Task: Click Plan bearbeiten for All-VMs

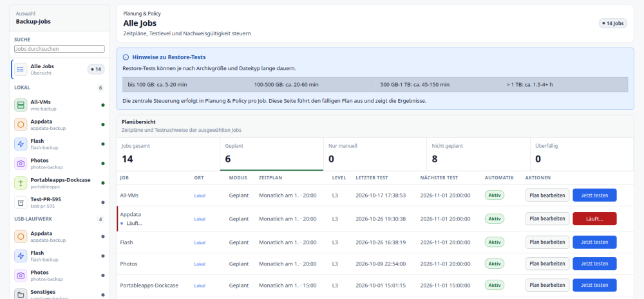Action: click(x=547, y=195)
